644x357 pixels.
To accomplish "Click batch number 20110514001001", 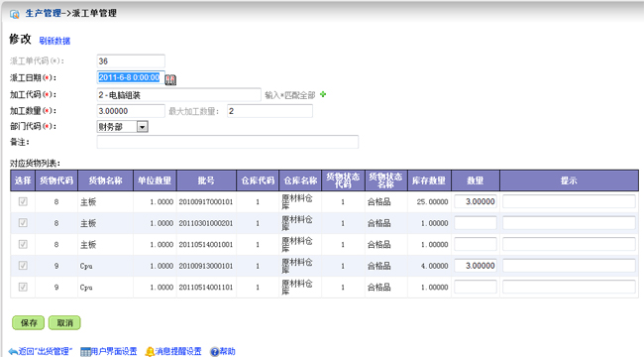I will point(206,245).
